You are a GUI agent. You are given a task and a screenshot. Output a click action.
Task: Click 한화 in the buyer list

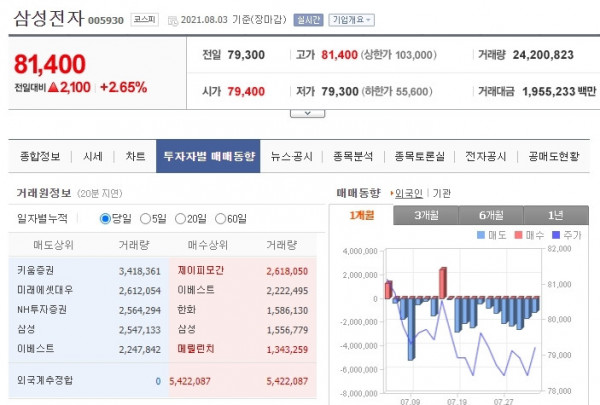[187, 310]
